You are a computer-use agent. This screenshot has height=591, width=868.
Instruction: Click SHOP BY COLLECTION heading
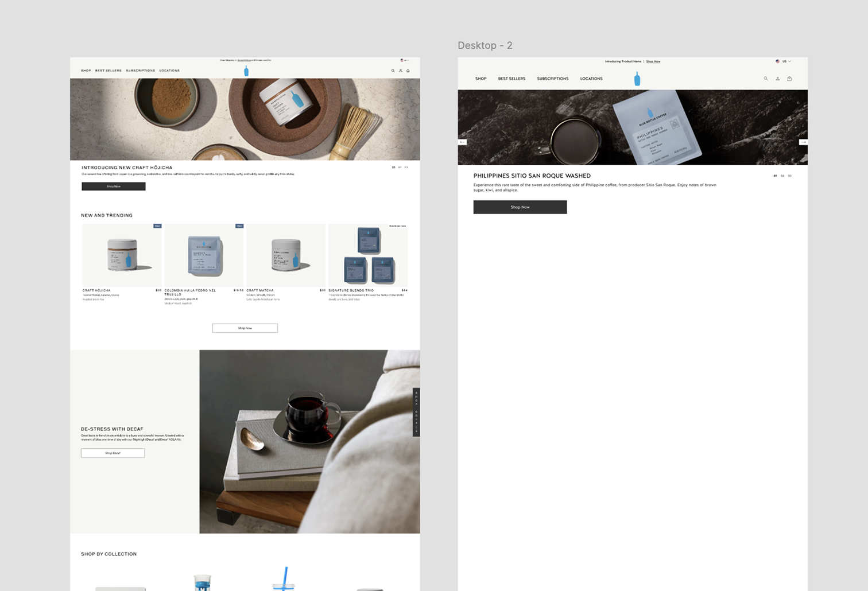[109, 554]
